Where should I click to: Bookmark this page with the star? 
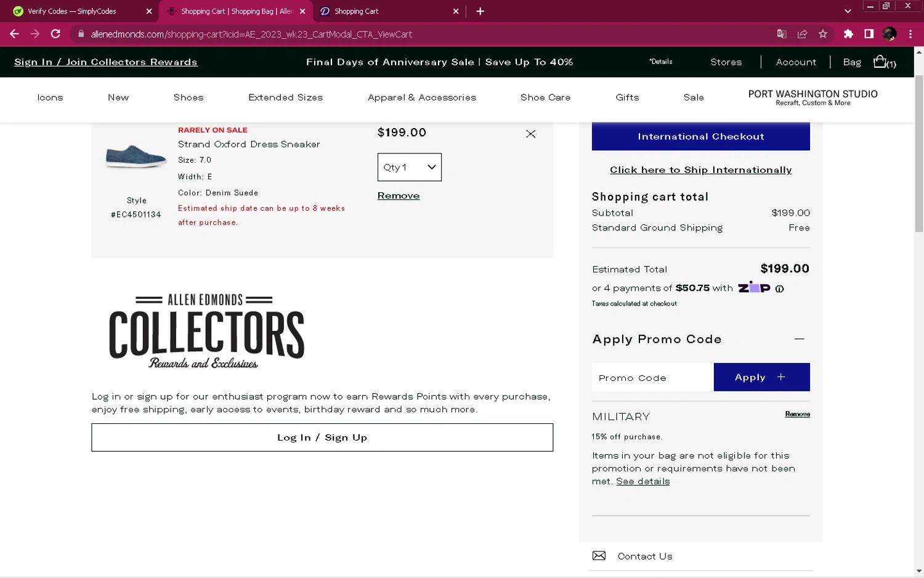point(823,34)
